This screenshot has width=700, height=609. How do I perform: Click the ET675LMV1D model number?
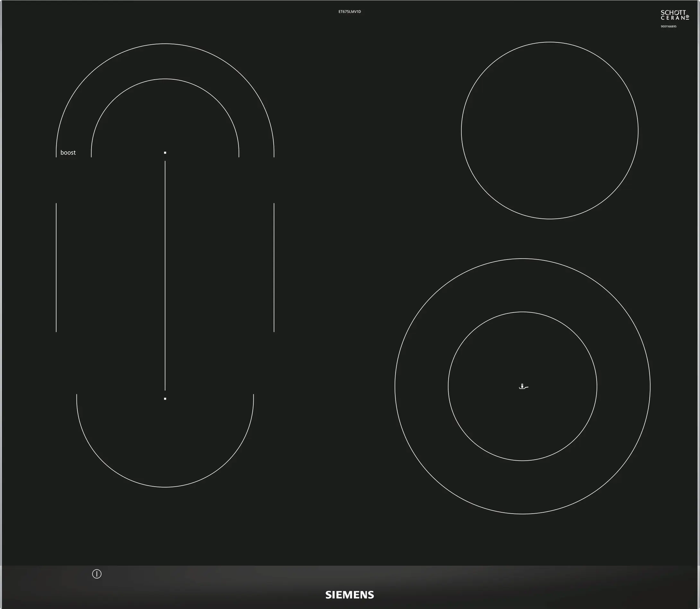click(350, 12)
